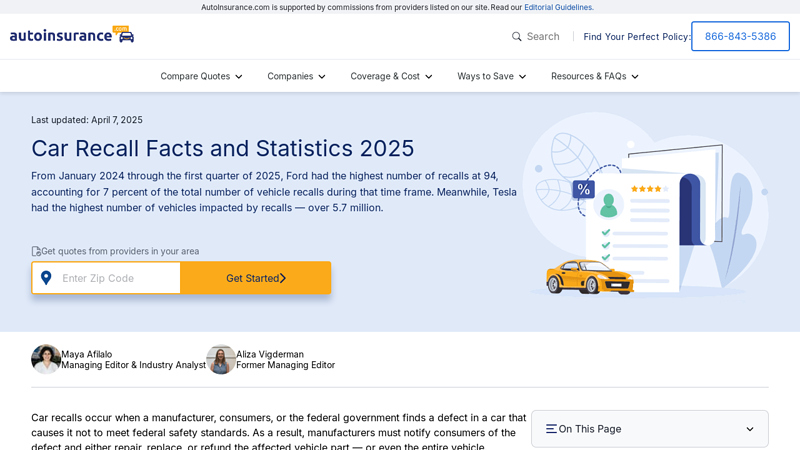Click the search magnifying glass icon
The width and height of the screenshot is (800, 450).
click(516, 36)
